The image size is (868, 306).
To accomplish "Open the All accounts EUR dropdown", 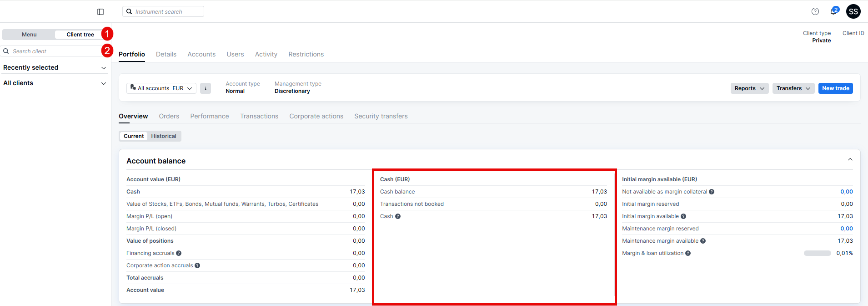I will [161, 88].
